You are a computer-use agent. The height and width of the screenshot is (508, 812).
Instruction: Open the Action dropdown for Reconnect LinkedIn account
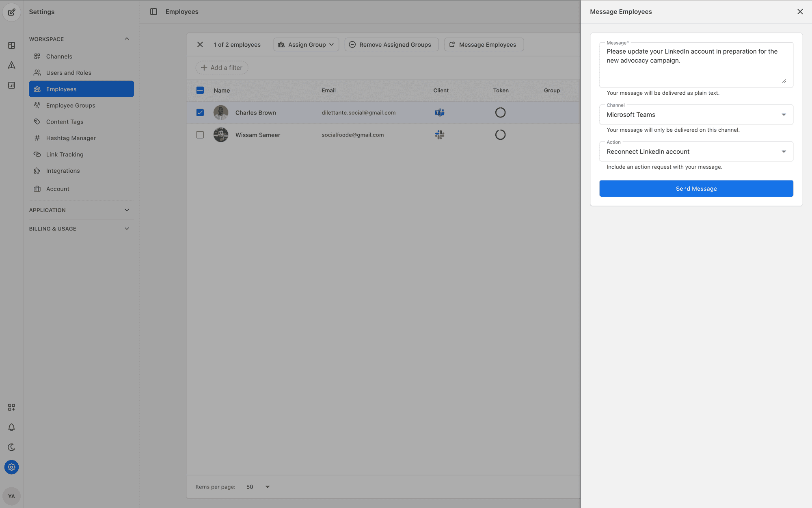(696, 152)
